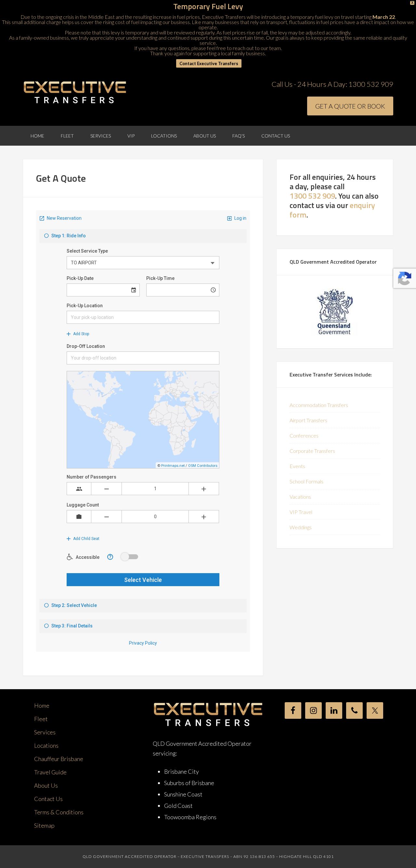
Task: Open the Printmaps.net attribution link
Action: (173, 466)
